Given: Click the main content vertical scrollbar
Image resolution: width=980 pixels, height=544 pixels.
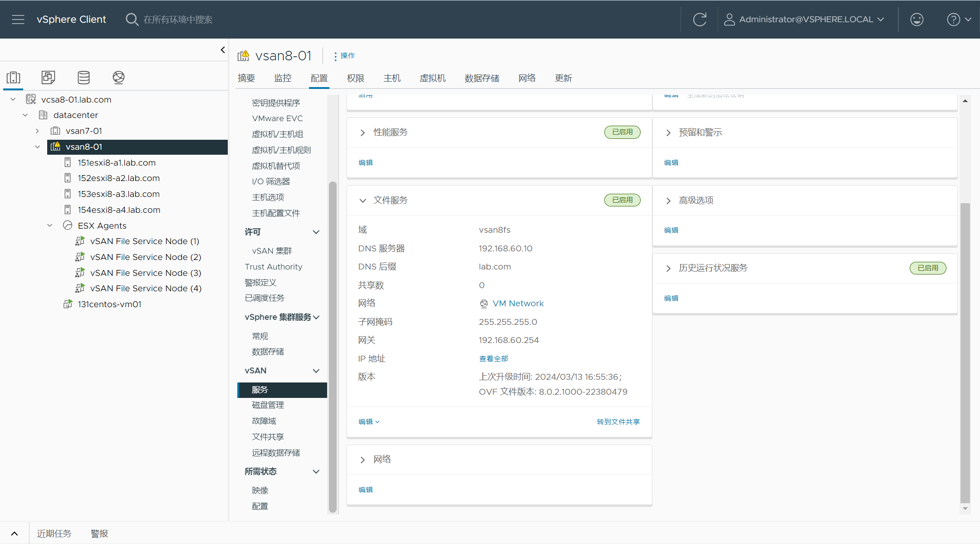Looking at the screenshot, I should click(965, 353).
